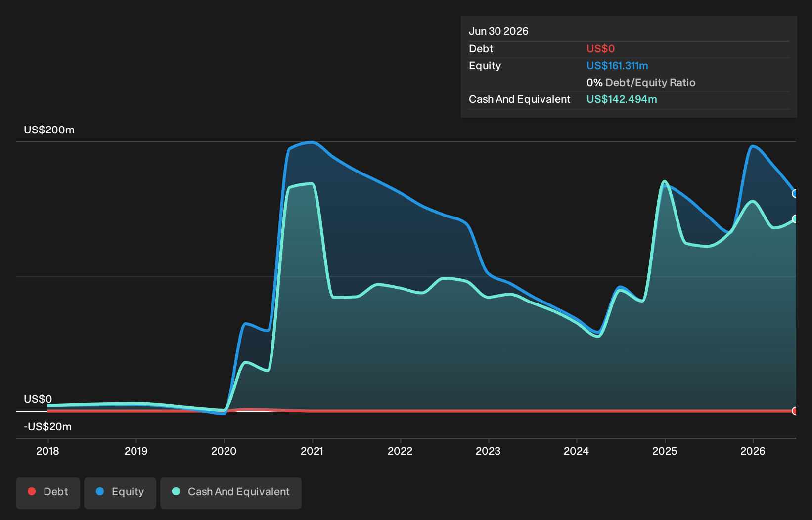812x520 pixels.
Task: Click the 2021 x-axis label
Action: (312, 451)
